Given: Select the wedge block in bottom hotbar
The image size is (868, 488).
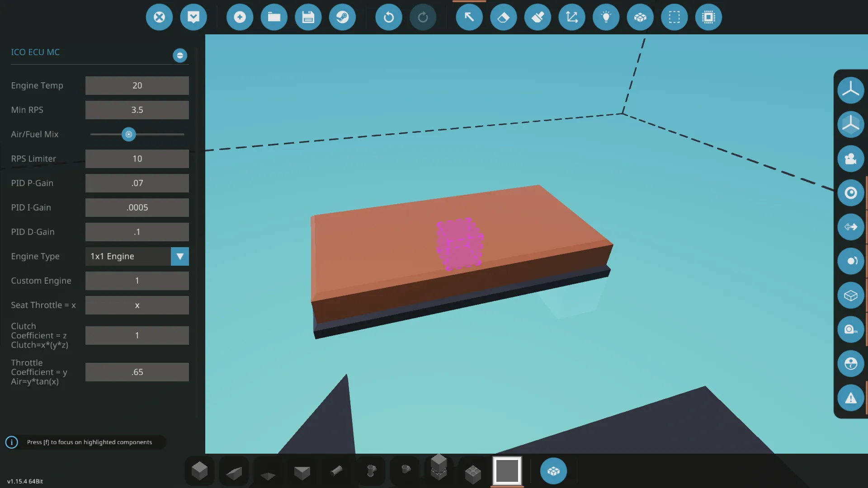Looking at the screenshot, I should pyautogui.click(x=234, y=472).
